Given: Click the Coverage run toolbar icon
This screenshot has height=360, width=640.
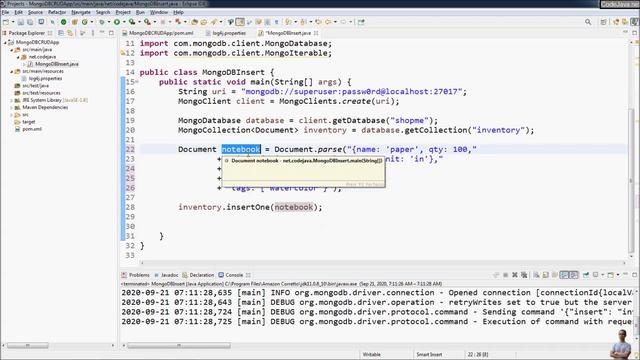Looking at the screenshot, I should pyautogui.click(x=132, y=22).
